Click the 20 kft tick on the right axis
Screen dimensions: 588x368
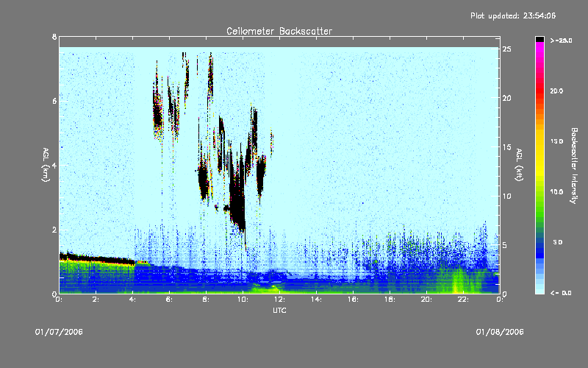(x=506, y=98)
